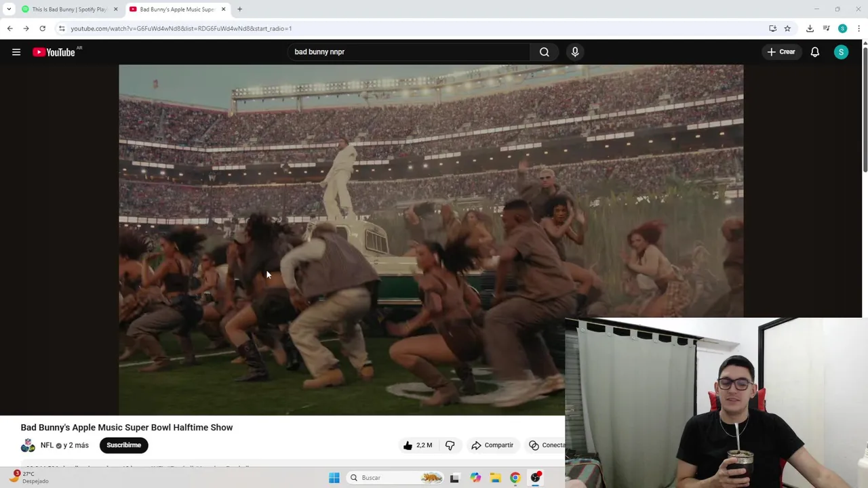
Task: Open the 'NFL y 2 más' channel link
Action: [x=64, y=445]
